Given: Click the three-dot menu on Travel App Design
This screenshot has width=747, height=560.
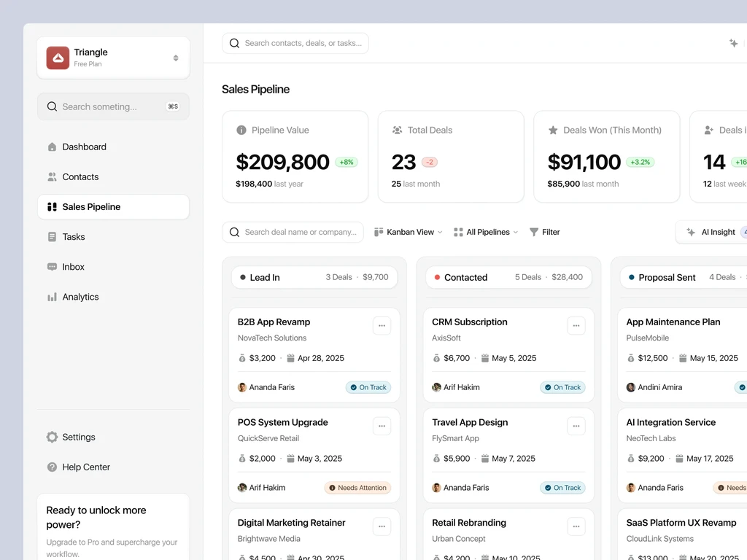Looking at the screenshot, I should point(576,426).
